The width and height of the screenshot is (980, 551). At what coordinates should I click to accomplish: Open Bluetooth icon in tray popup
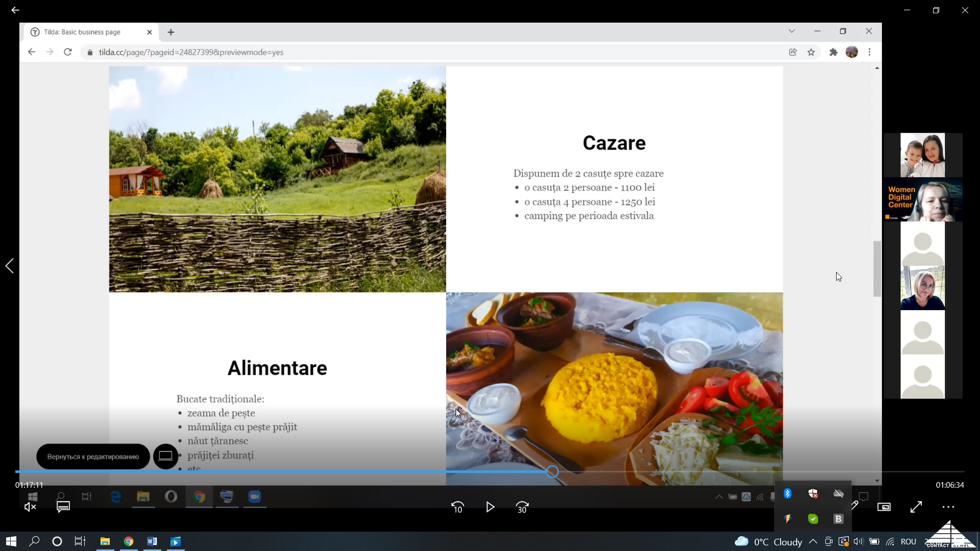788,493
